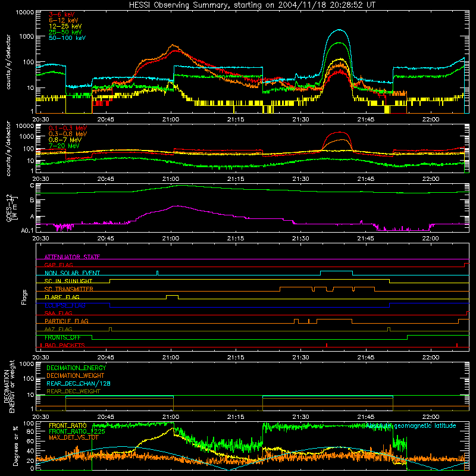Select the GAP_FLAG label
The width and height of the screenshot is (476, 476).
coord(58,265)
